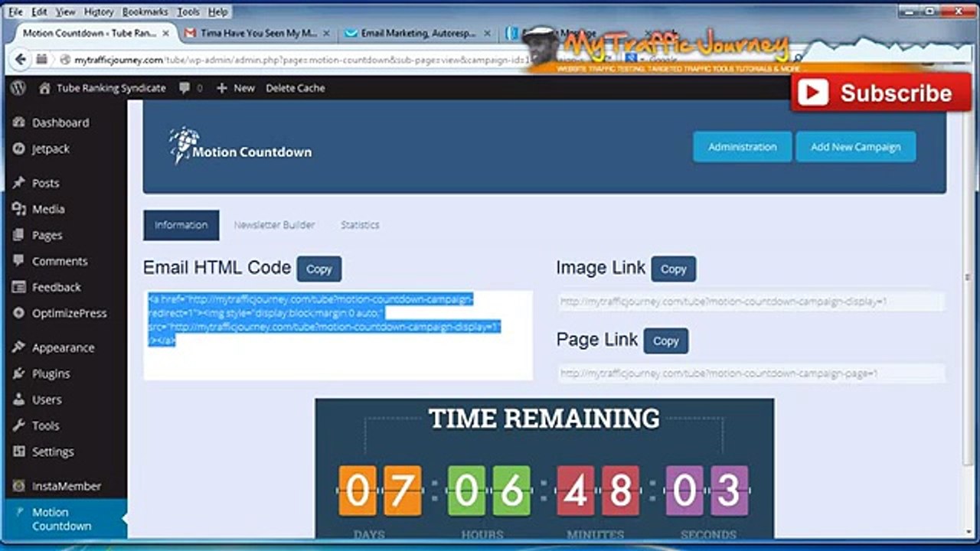980x551 pixels.
Task: Click the YouTube play icon on Subscribe
Action: click(x=812, y=93)
